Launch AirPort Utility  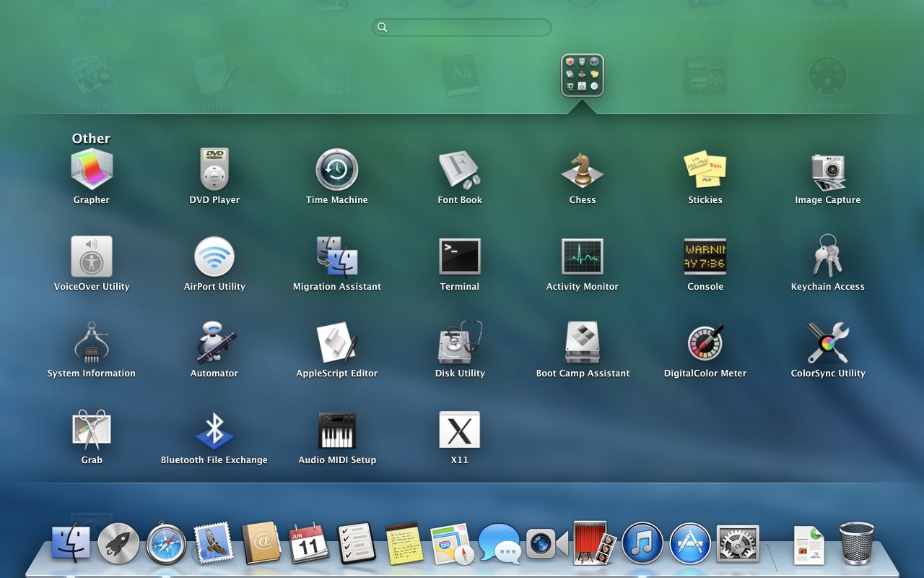pos(214,256)
